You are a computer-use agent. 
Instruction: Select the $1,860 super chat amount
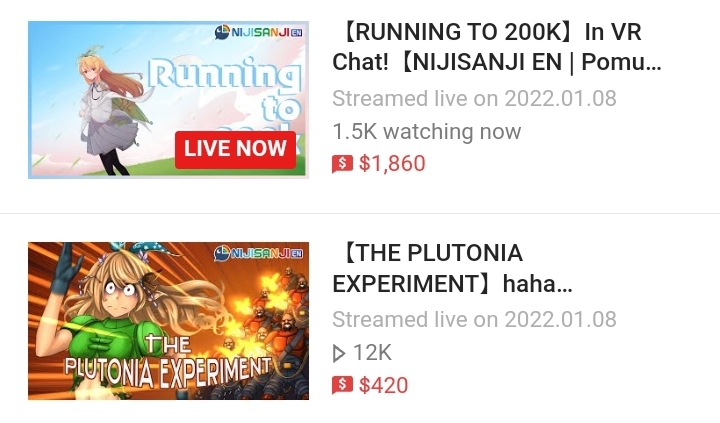(x=392, y=164)
